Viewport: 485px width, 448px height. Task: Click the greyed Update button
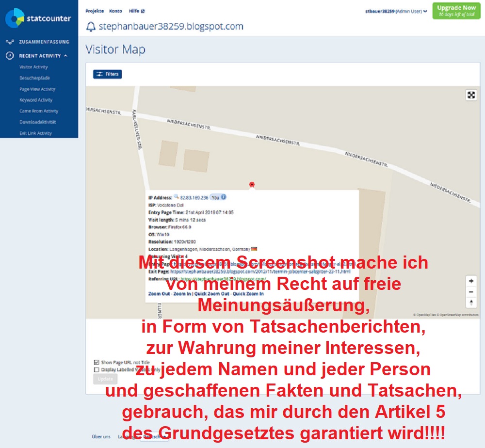tap(105, 379)
